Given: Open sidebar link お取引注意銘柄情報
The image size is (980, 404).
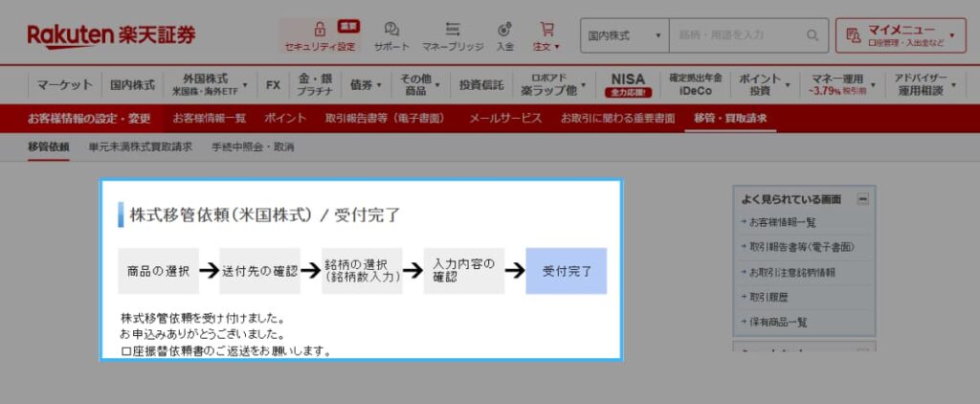Looking at the screenshot, I should coord(792,273).
